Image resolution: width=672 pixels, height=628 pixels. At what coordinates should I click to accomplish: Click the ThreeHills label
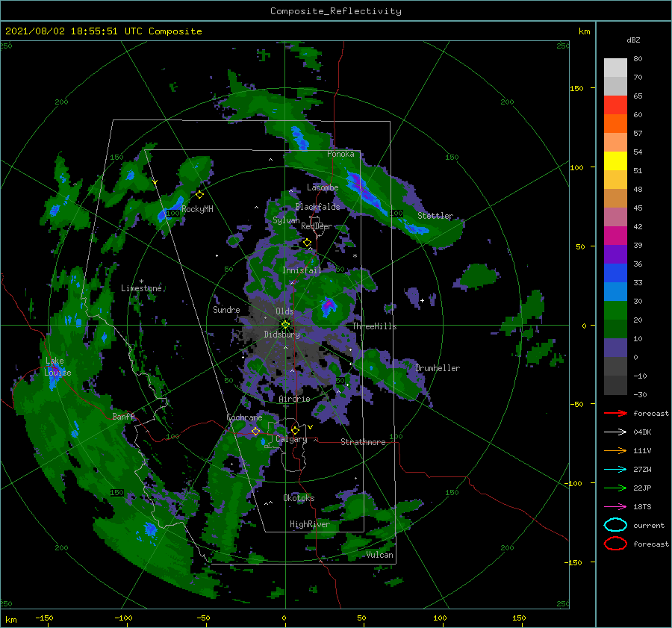pyautogui.click(x=374, y=326)
